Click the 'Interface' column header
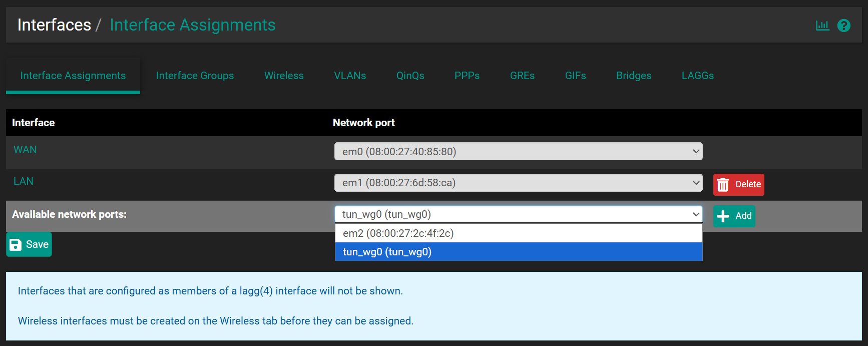 click(x=34, y=123)
